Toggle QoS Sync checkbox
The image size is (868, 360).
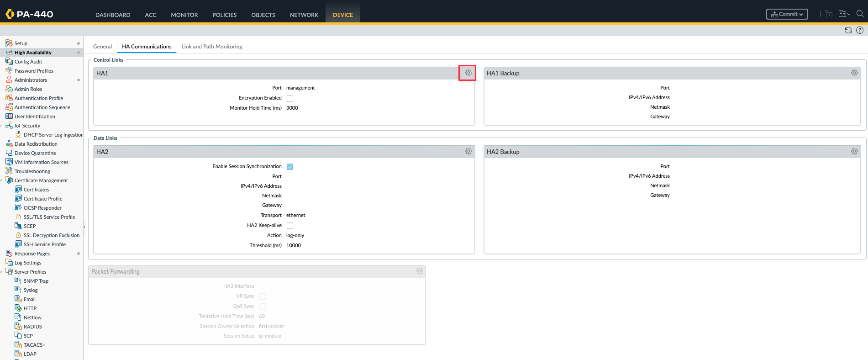[263, 307]
